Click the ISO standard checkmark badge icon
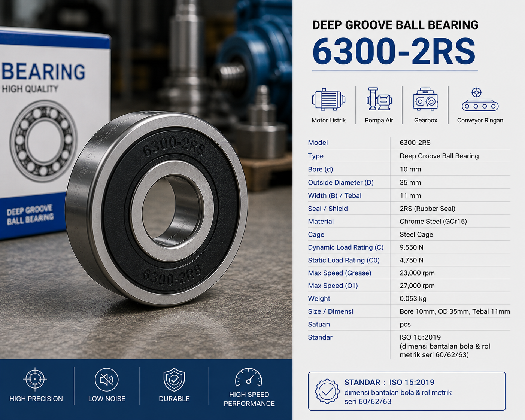Screen dimensions: 525x420 (327, 392)
